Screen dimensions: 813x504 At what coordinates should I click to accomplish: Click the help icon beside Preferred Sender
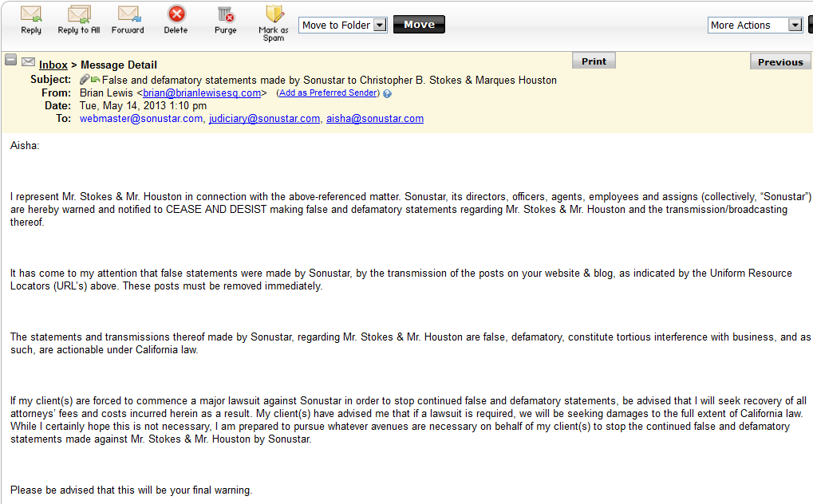click(x=387, y=94)
